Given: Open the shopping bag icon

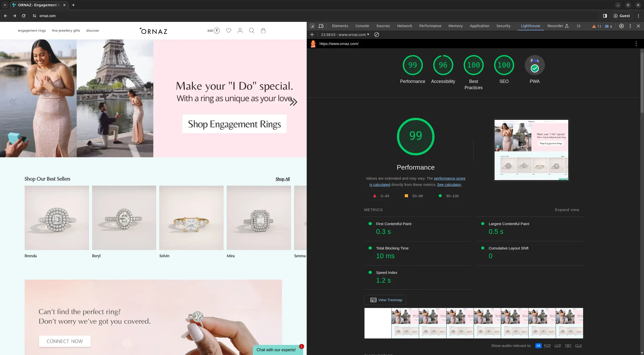Looking at the screenshot, I should pyautogui.click(x=263, y=31).
